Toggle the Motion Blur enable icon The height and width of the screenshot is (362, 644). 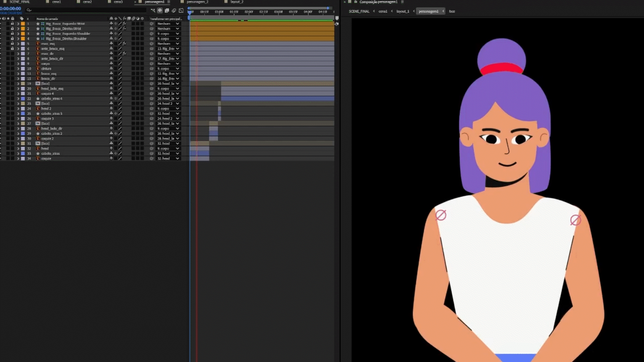(x=174, y=11)
